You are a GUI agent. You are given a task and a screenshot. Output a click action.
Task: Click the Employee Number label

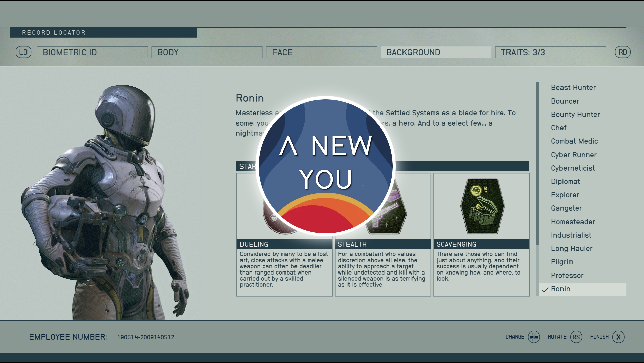(x=68, y=337)
